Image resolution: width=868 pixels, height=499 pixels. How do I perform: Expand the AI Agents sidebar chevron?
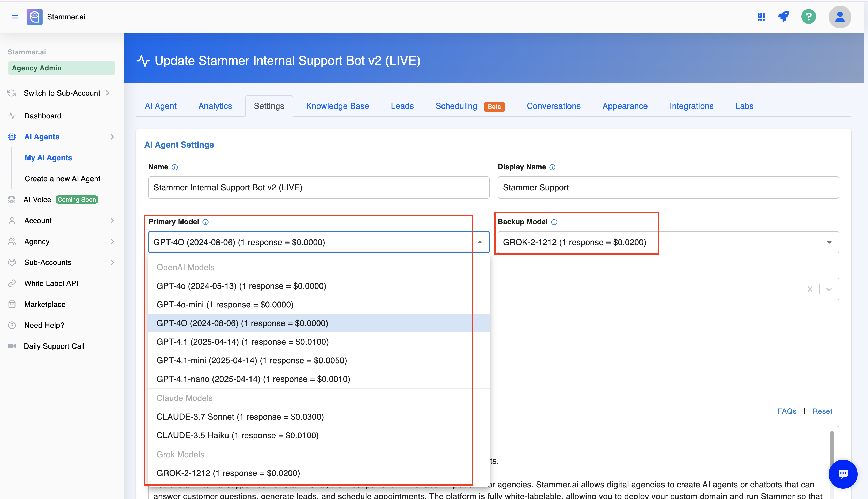(112, 137)
